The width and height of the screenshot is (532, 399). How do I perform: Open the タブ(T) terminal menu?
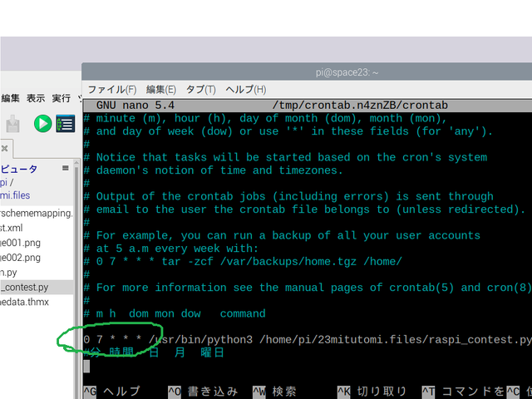click(x=202, y=90)
